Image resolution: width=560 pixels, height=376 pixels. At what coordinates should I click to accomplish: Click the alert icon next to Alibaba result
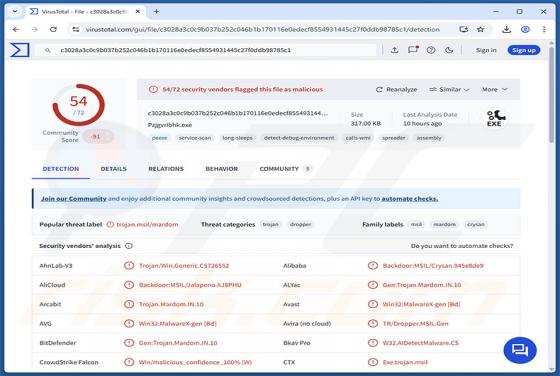coord(373,266)
